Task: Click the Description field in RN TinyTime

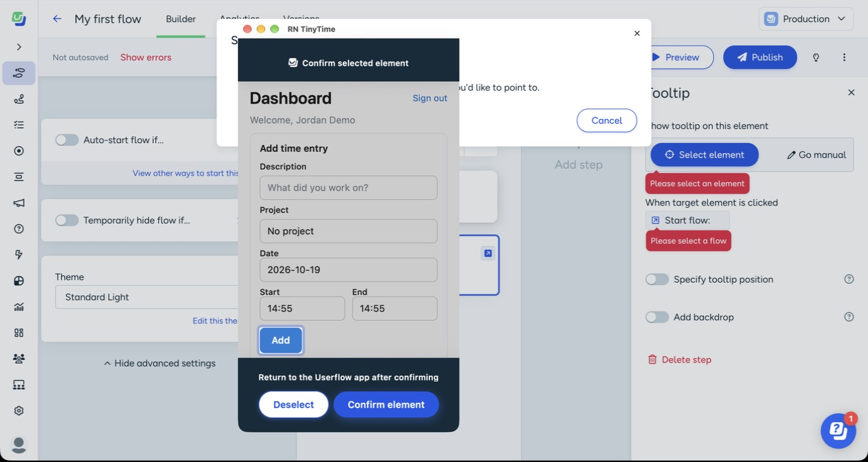Action: 349,187
